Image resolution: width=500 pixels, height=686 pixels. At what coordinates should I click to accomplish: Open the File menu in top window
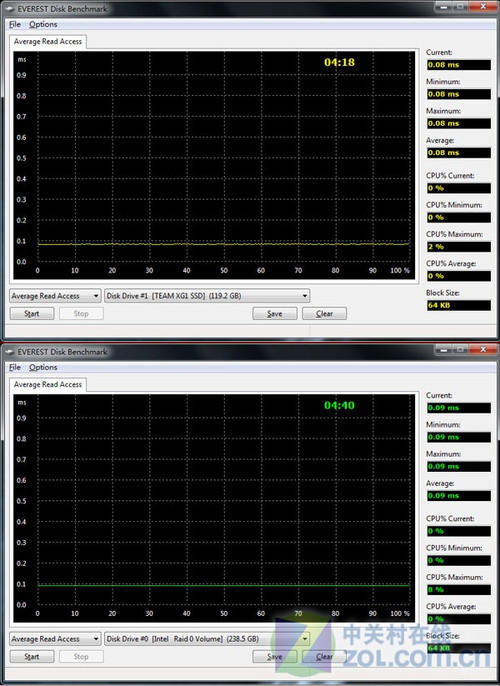pyautogui.click(x=15, y=24)
